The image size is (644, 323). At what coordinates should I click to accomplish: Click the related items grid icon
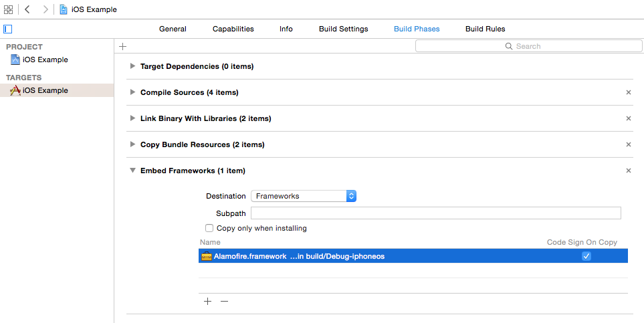(x=8, y=9)
